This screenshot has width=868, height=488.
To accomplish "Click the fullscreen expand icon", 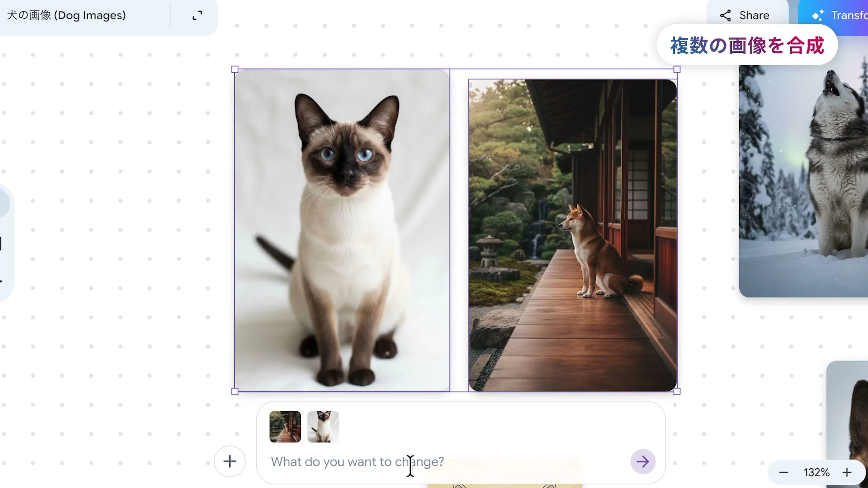I will pos(197,16).
